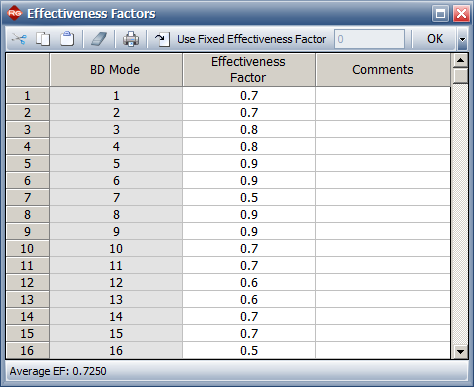Open the dropdown arrow beside OK

tap(462, 39)
